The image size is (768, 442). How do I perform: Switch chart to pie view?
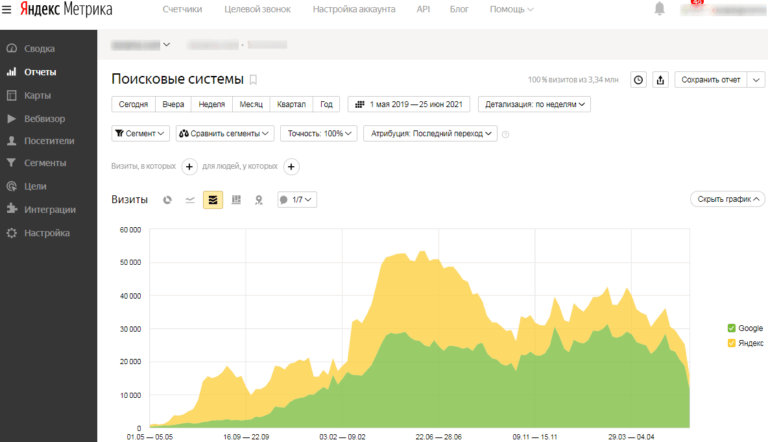tap(168, 199)
